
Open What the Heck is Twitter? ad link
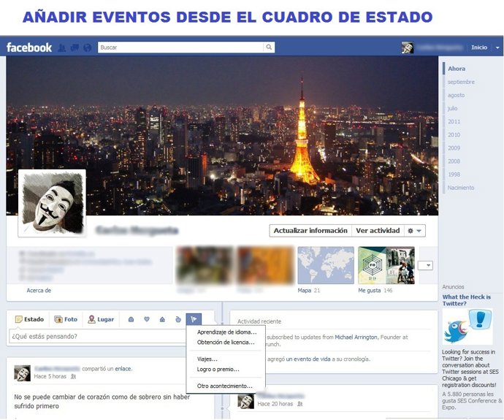[467, 299]
